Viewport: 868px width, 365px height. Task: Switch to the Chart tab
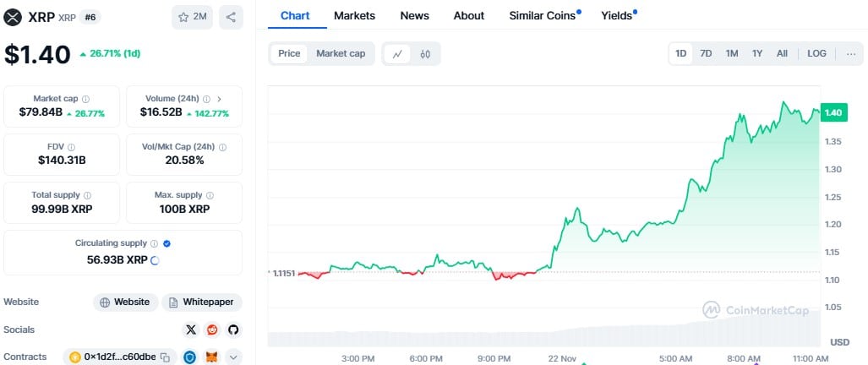[295, 15]
